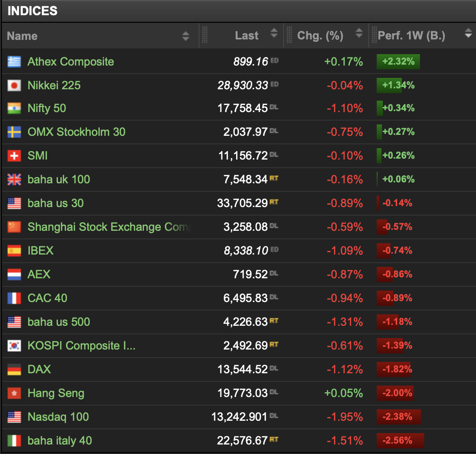Screen dimensions: 476x454
Task: Open the baha italy 40 index
Action: (x=60, y=440)
